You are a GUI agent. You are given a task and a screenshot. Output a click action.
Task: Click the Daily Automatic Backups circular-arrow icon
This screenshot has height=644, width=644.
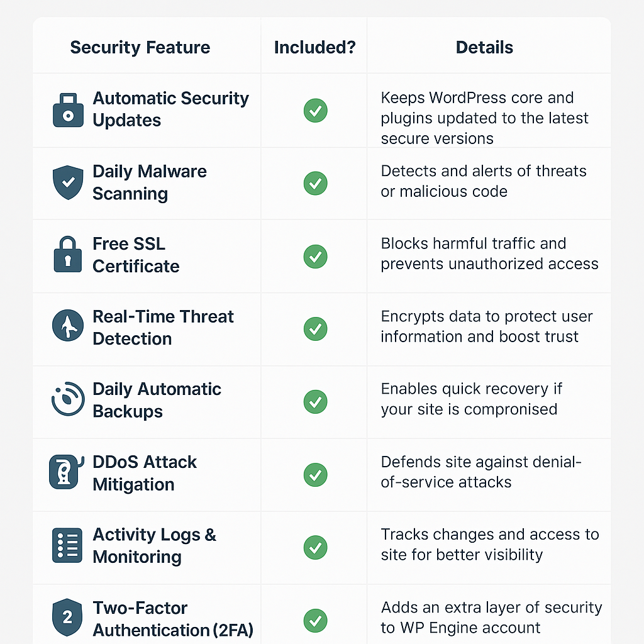point(68,399)
